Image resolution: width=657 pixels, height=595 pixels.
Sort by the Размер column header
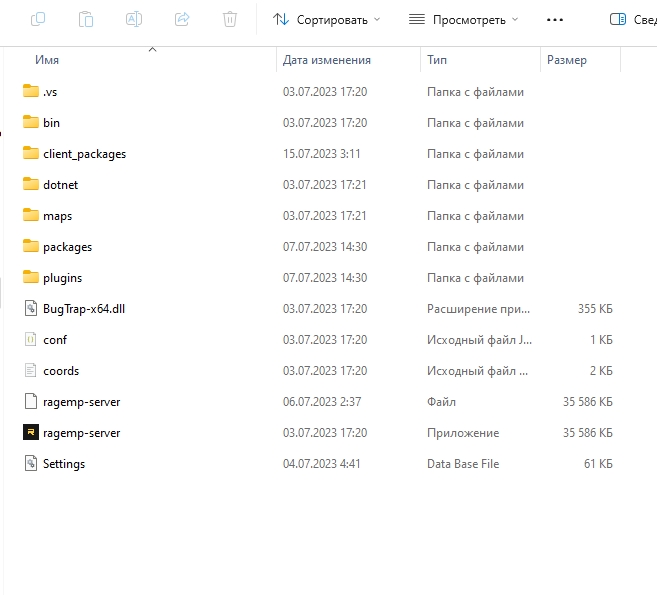pyautogui.click(x=567, y=60)
